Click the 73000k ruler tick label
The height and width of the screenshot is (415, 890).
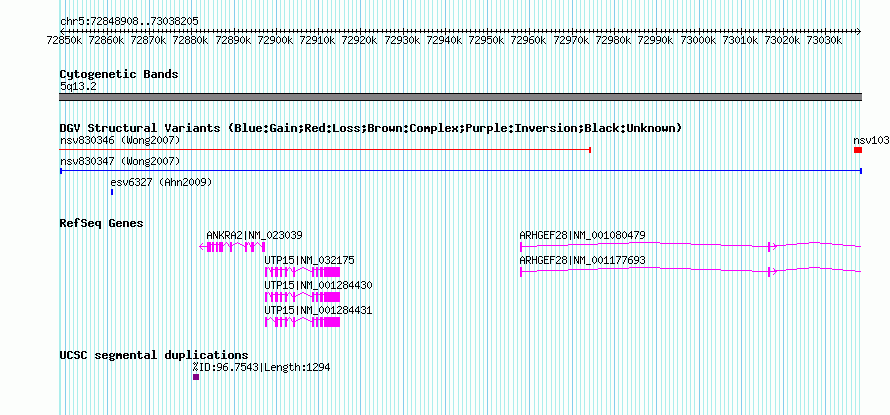[698, 40]
